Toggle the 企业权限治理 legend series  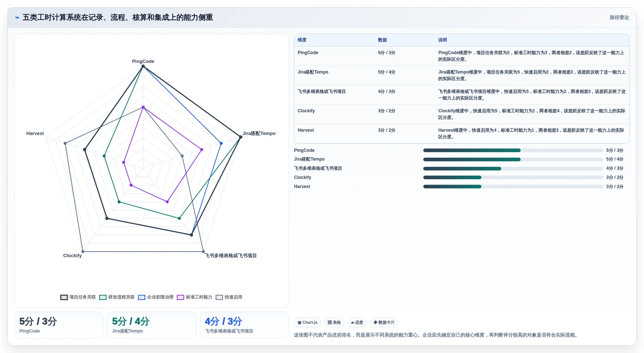click(156, 297)
